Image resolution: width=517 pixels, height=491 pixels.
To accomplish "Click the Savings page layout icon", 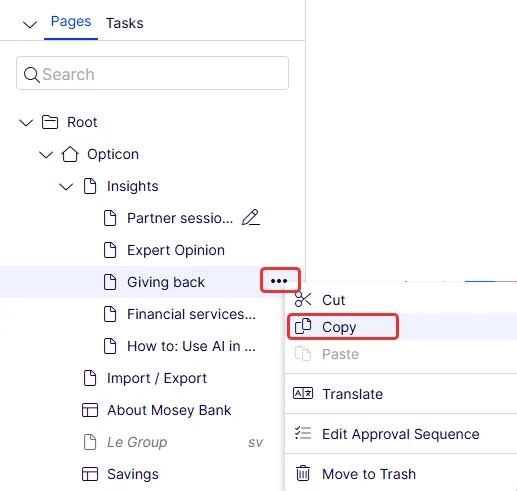I will (x=90, y=474).
